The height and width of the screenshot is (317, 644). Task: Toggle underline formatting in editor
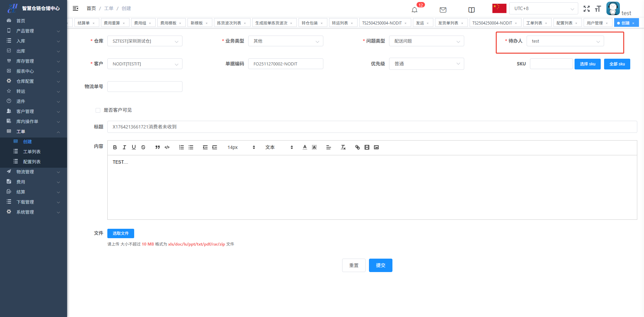coord(133,147)
